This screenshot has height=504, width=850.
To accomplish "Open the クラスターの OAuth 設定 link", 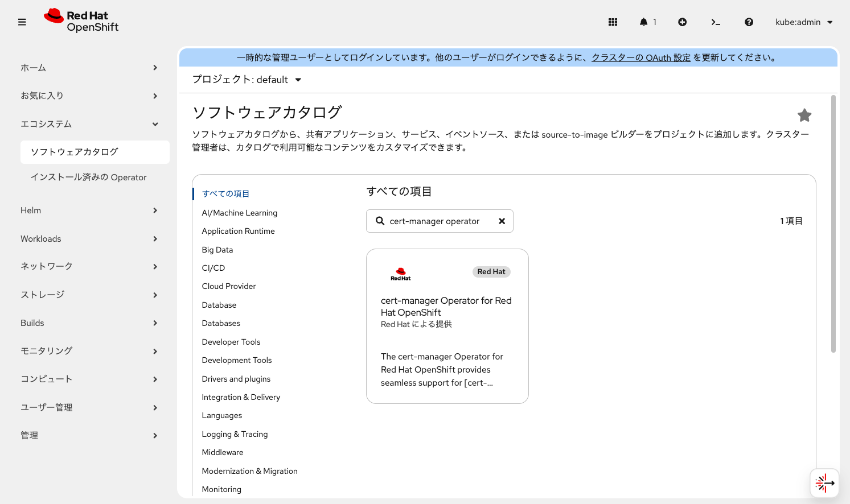I will (x=641, y=57).
